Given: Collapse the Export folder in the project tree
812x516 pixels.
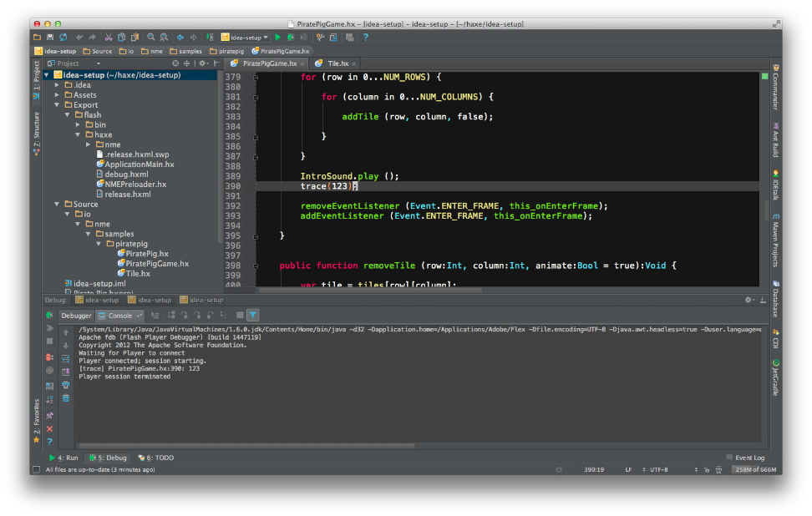Looking at the screenshot, I should pyautogui.click(x=58, y=104).
